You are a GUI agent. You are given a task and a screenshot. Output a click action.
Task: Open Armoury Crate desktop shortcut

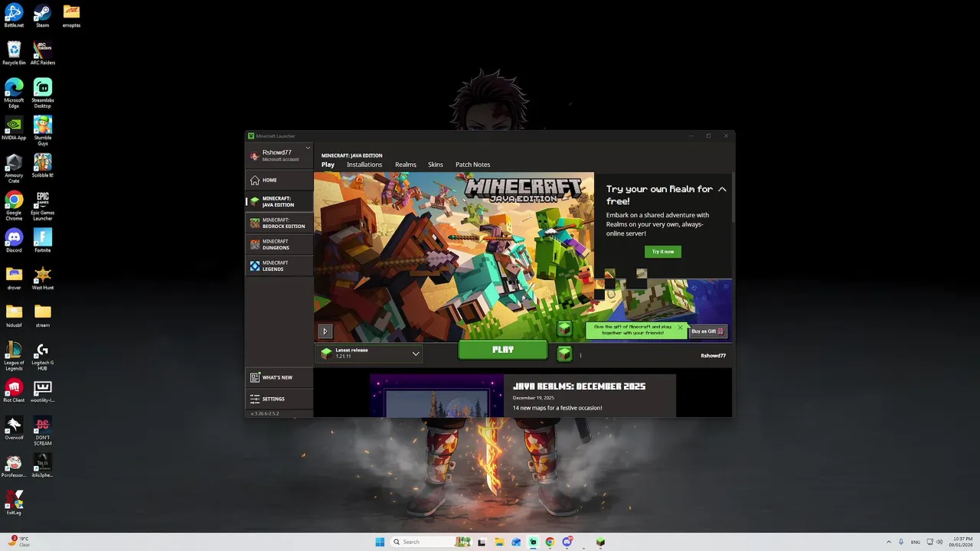tap(14, 168)
